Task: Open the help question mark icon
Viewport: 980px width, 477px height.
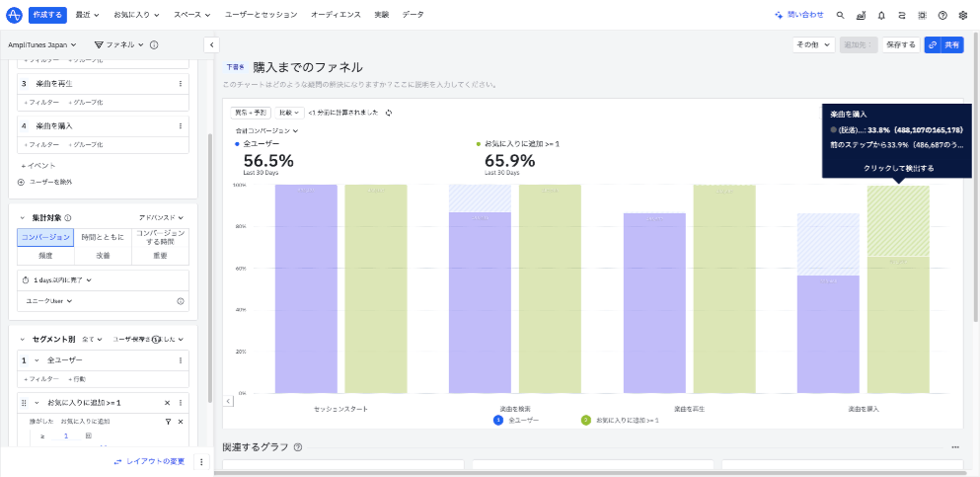Action: [942, 15]
